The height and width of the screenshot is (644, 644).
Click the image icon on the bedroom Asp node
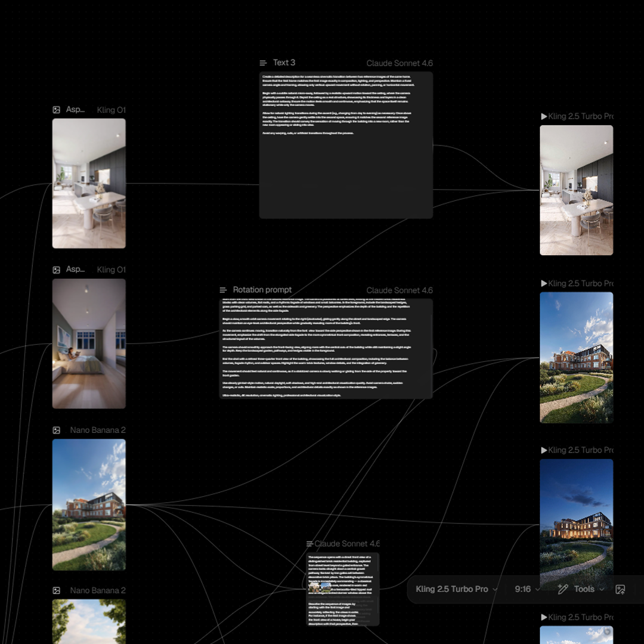56,270
